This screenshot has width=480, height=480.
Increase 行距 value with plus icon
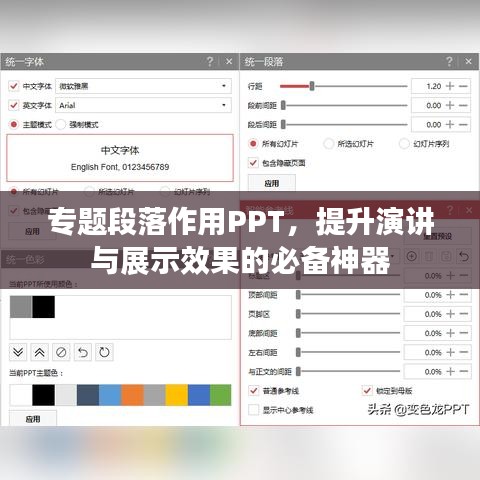(450, 86)
